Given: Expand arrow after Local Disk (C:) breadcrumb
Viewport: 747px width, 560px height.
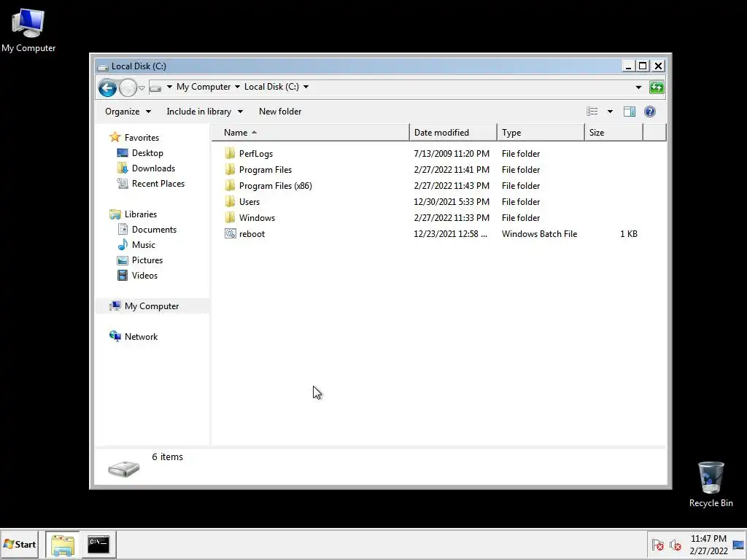Looking at the screenshot, I should point(306,87).
